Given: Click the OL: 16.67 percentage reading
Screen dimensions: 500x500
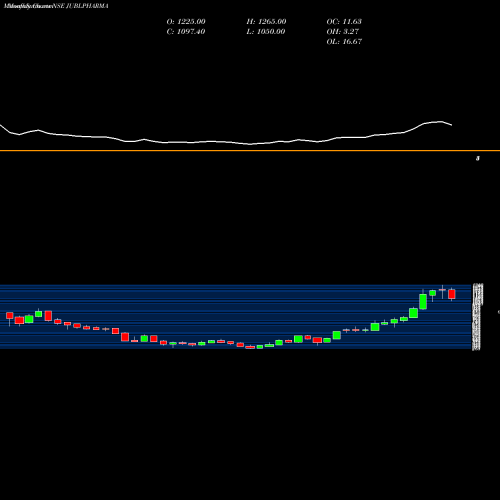Looking at the screenshot, I should (x=344, y=42).
